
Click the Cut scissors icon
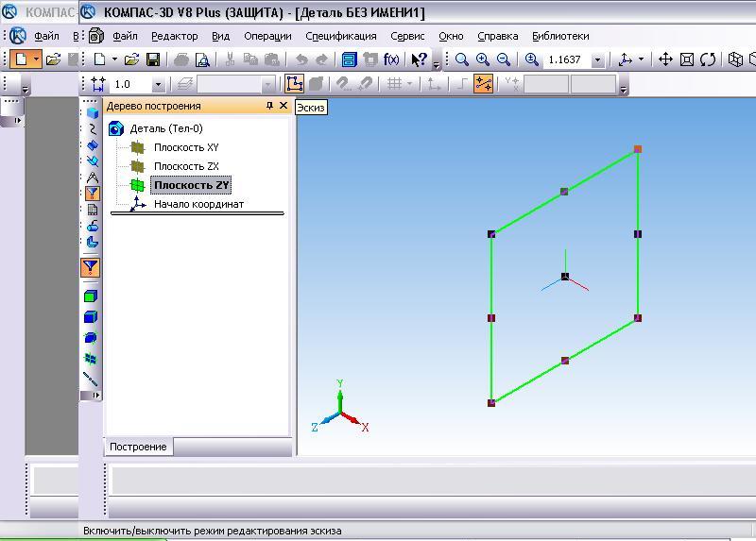(x=230, y=59)
